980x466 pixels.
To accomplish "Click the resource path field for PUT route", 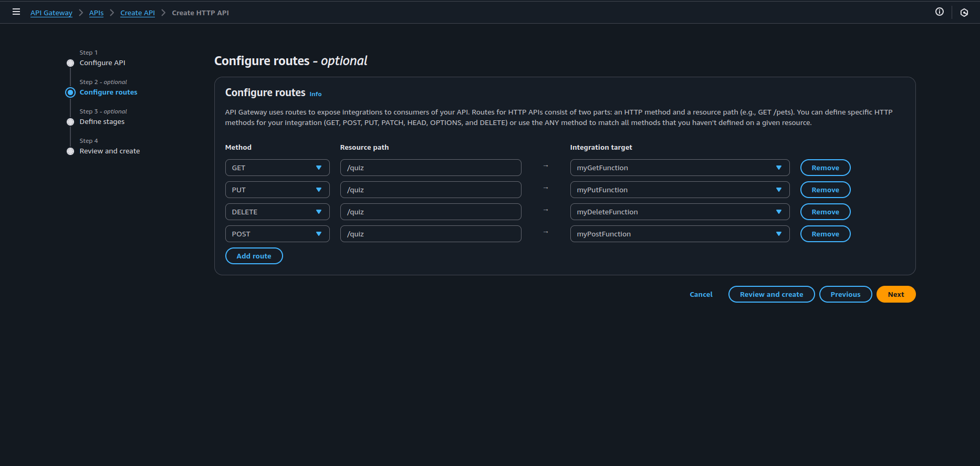I will (430, 190).
